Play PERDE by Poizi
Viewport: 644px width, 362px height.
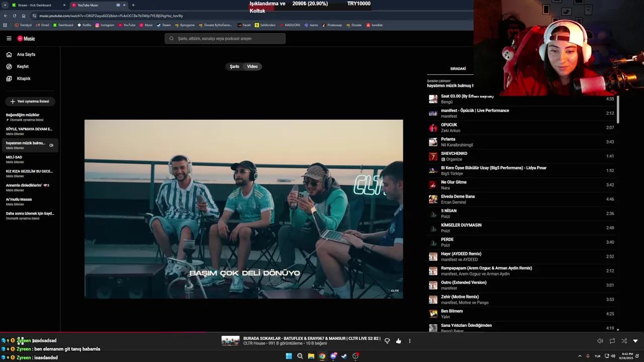(x=521, y=242)
